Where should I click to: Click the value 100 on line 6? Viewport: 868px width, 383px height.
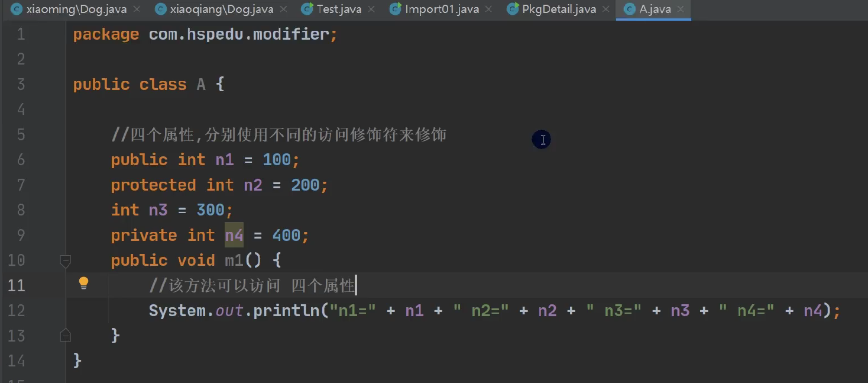[277, 160]
